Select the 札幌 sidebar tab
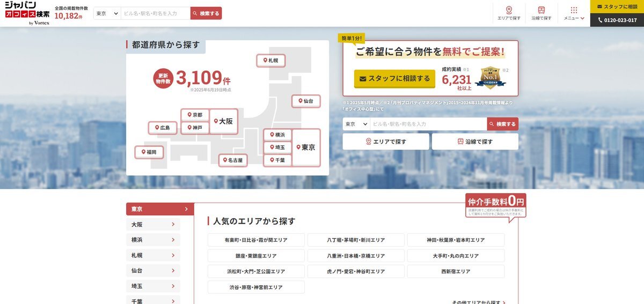The height and width of the screenshot is (304, 644). pos(153,255)
